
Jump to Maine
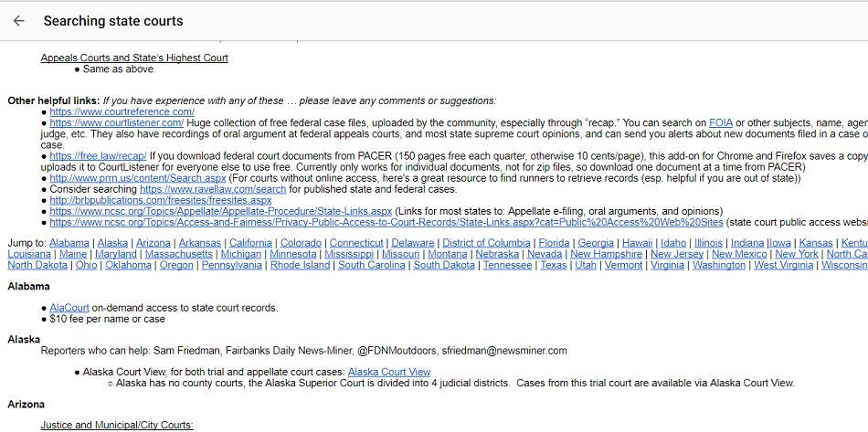tap(73, 254)
